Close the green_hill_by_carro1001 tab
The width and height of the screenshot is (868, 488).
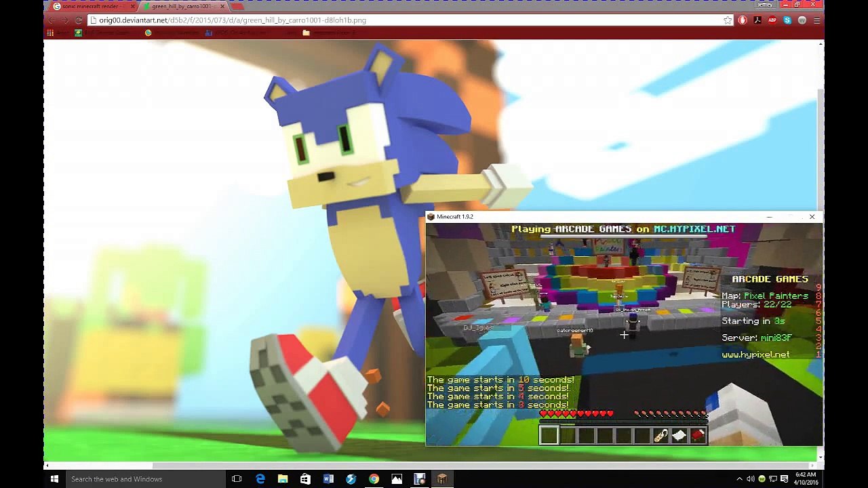point(221,6)
